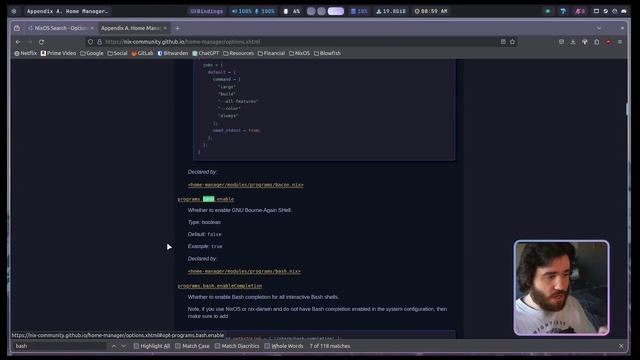Select the active (wide) workspace pill
Screen dimensions: 640x360
click(336, 11)
